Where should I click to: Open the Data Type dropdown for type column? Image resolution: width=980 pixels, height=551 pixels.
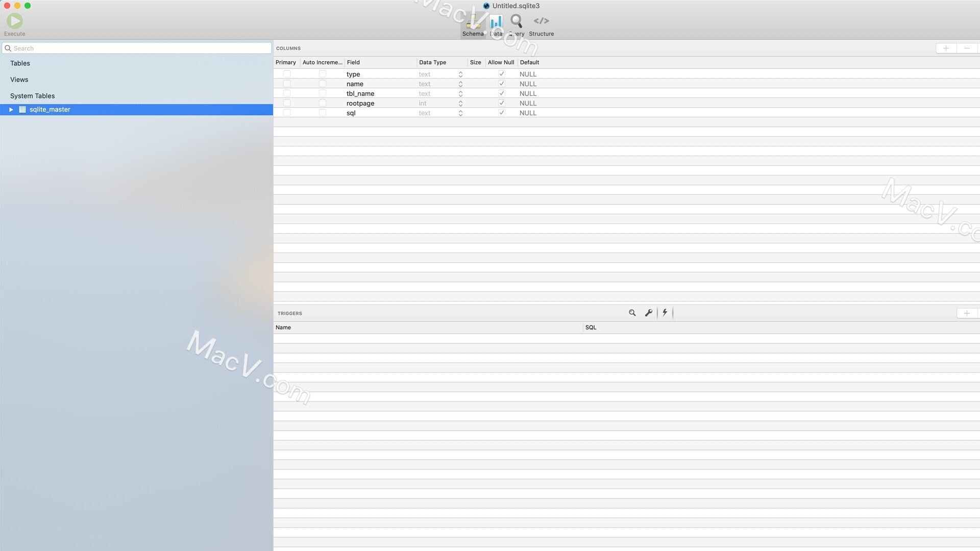pos(460,73)
